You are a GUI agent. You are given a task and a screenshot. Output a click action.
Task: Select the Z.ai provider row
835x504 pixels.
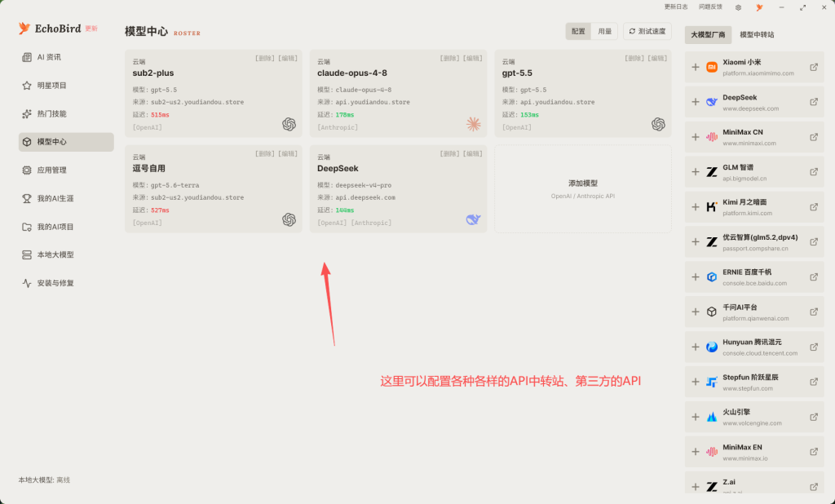(x=754, y=484)
